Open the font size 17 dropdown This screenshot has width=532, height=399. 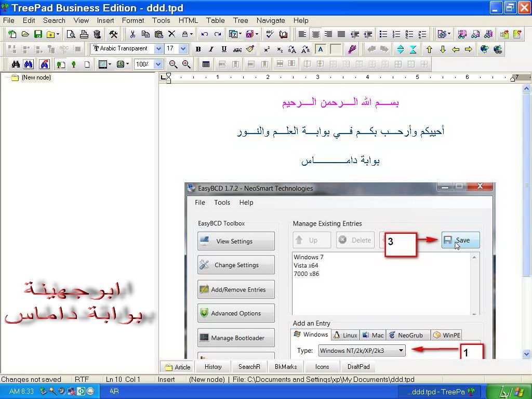pos(183,49)
